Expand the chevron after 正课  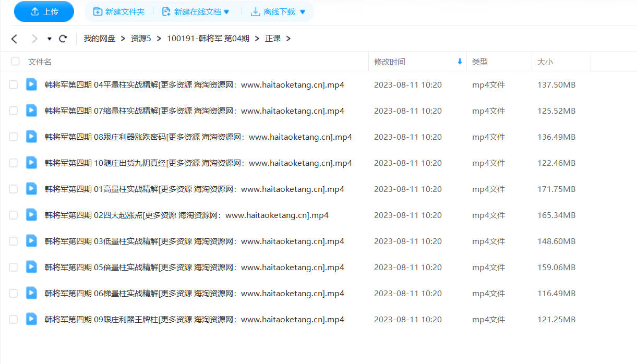[x=289, y=39]
